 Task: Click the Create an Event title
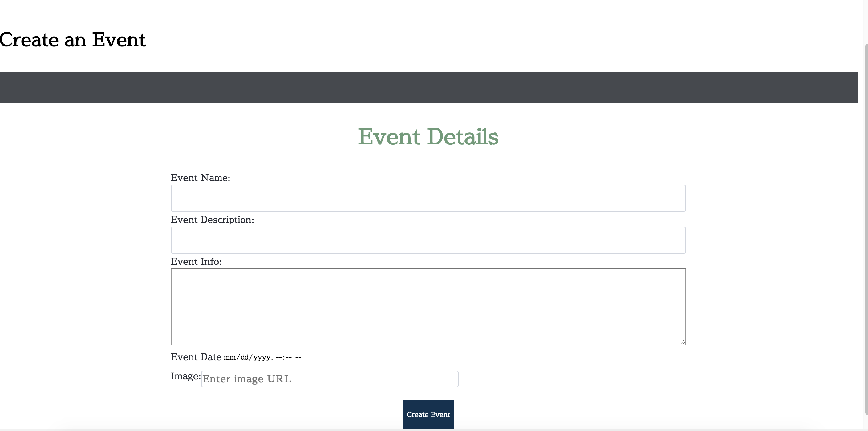click(x=72, y=40)
